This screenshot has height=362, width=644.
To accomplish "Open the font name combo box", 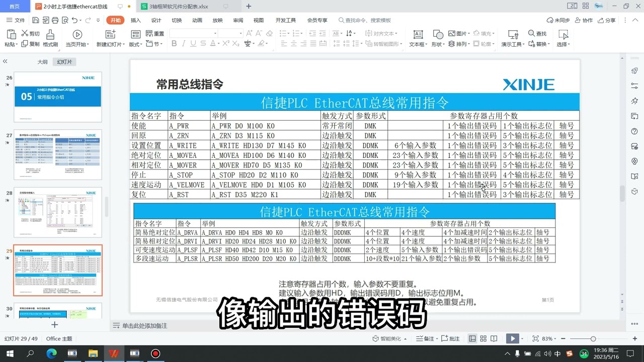I will (x=194, y=34).
